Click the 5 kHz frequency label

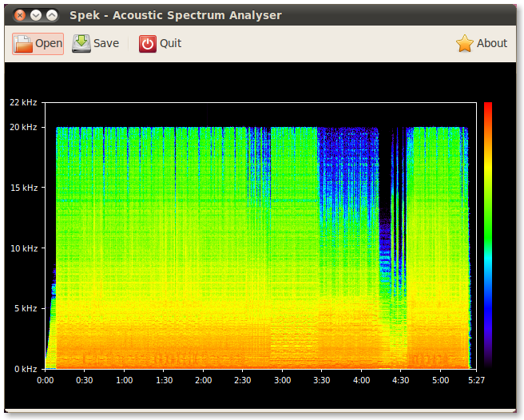click(x=26, y=308)
